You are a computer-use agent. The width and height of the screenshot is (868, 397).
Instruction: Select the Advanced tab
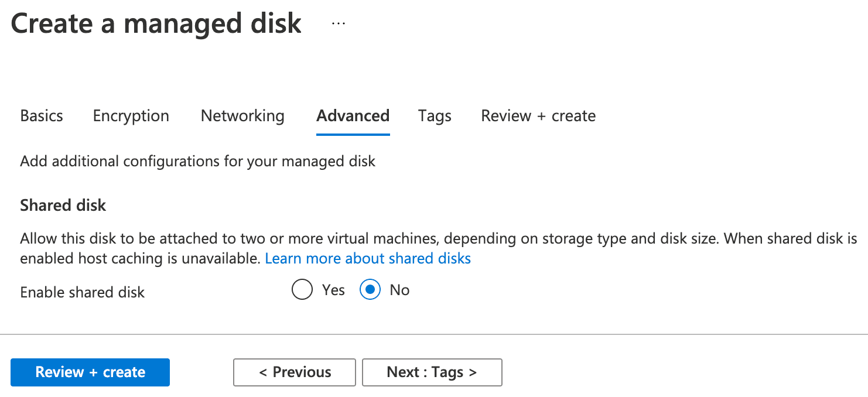[352, 115]
